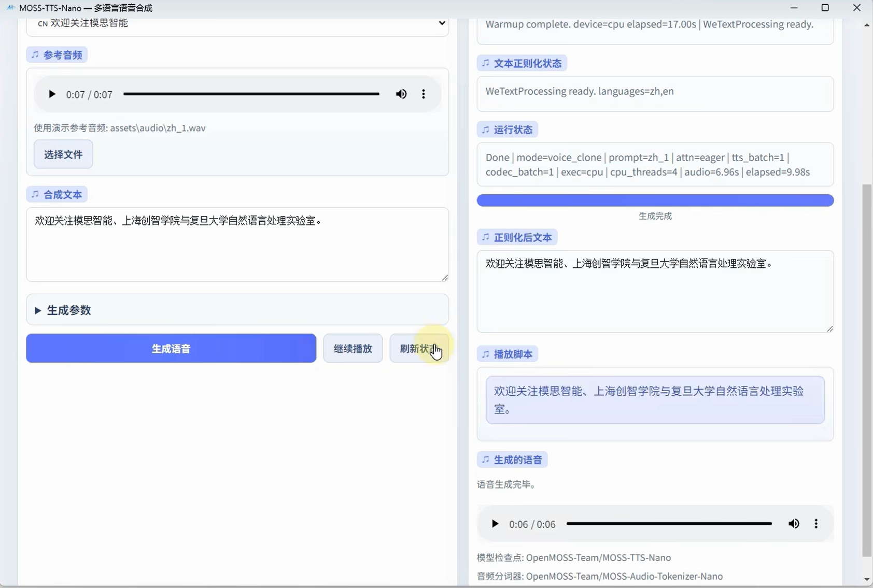This screenshot has width=873, height=588.
Task: Click the Done mode=voice_clone status text
Action: point(648,165)
